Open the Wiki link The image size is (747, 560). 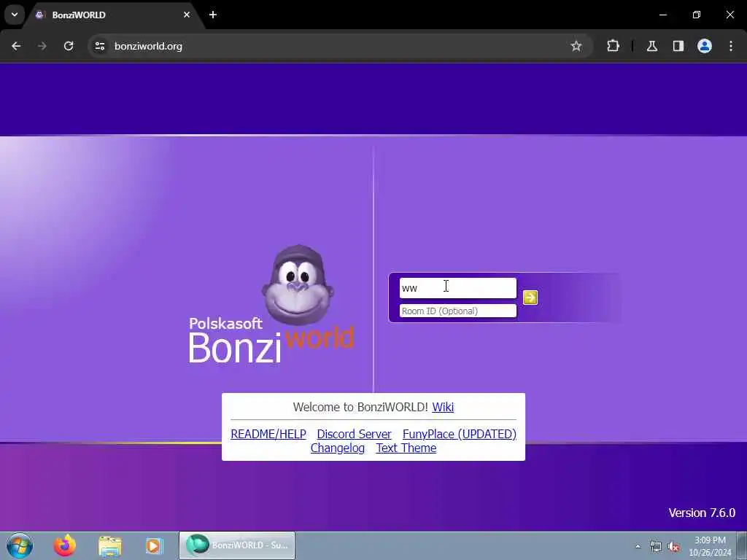click(443, 407)
